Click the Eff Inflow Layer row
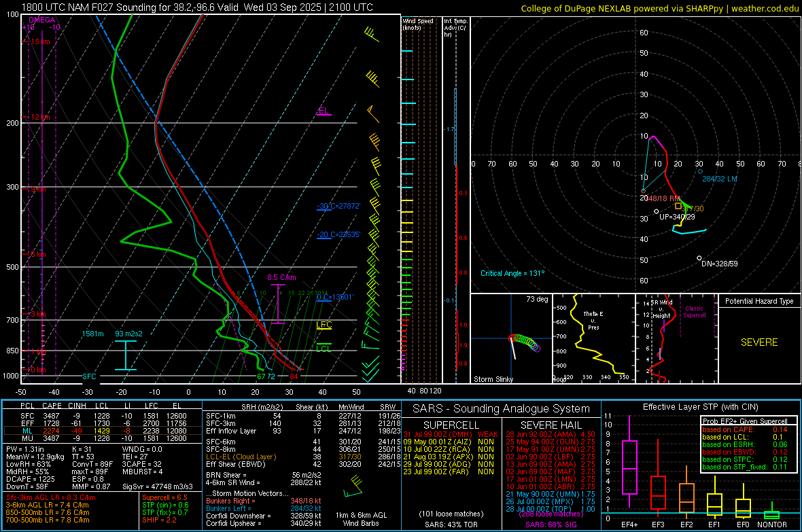This screenshot has height=532, width=802. pos(303,431)
